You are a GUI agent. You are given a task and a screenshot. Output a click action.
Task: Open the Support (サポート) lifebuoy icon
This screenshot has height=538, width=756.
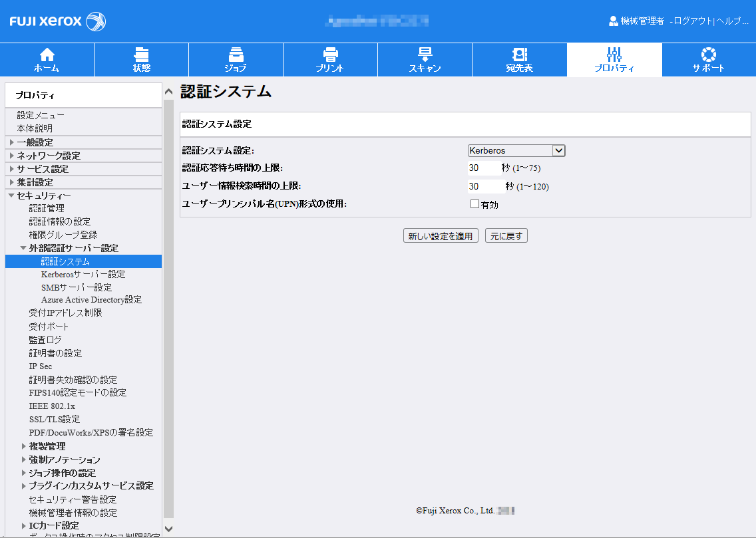(708, 54)
